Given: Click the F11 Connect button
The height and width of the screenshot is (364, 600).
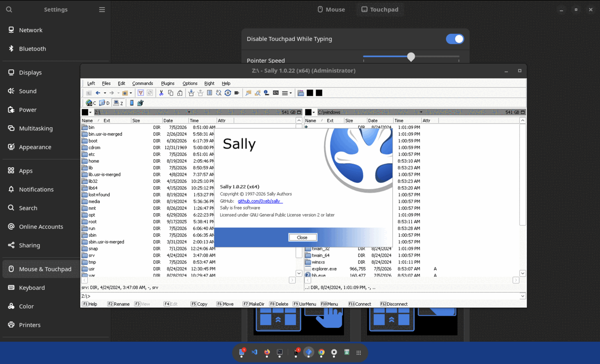Looking at the screenshot, I should point(360,304).
